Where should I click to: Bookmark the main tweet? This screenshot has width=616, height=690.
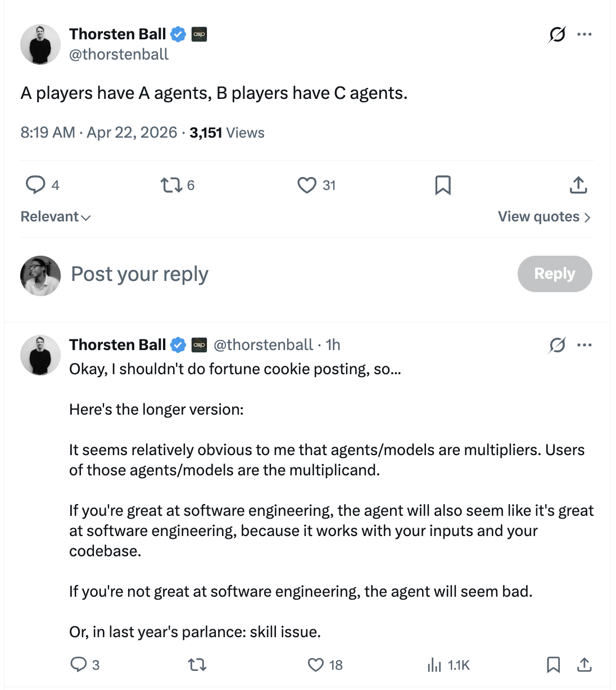pyautogui.click(x=442, y=185)
